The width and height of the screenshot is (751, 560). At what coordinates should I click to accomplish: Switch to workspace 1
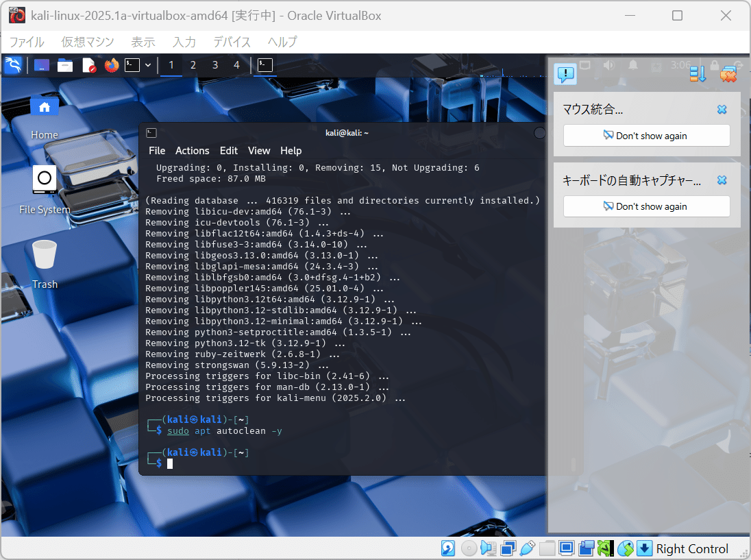pos(171,64)
